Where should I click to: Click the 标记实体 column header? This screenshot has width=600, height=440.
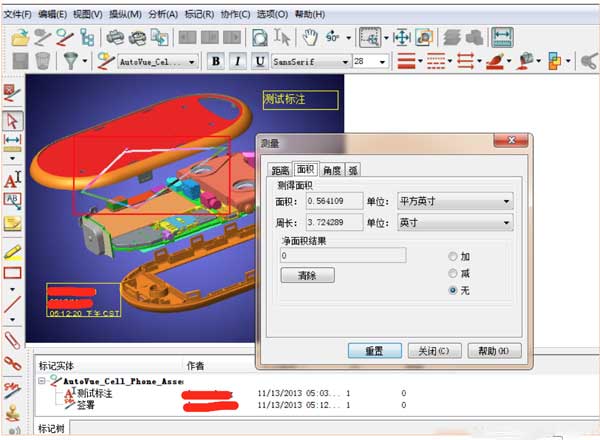[56, 366]
